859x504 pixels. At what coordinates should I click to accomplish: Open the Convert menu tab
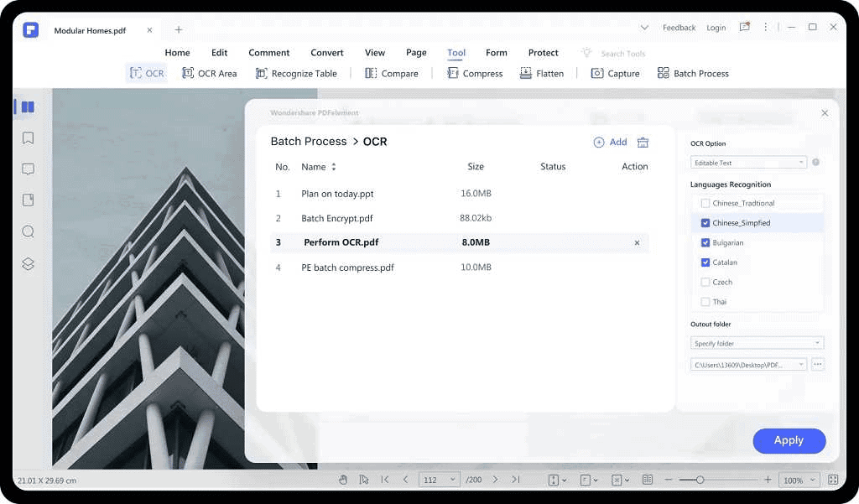[327, 53]
